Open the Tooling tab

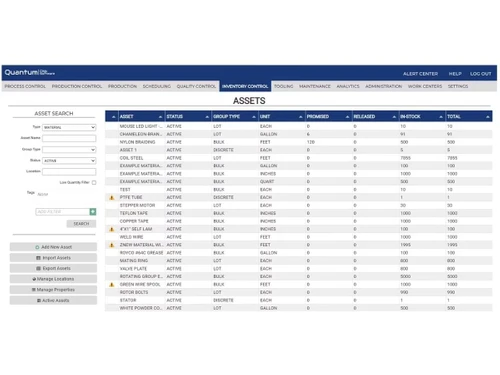[x=283, y=86]
